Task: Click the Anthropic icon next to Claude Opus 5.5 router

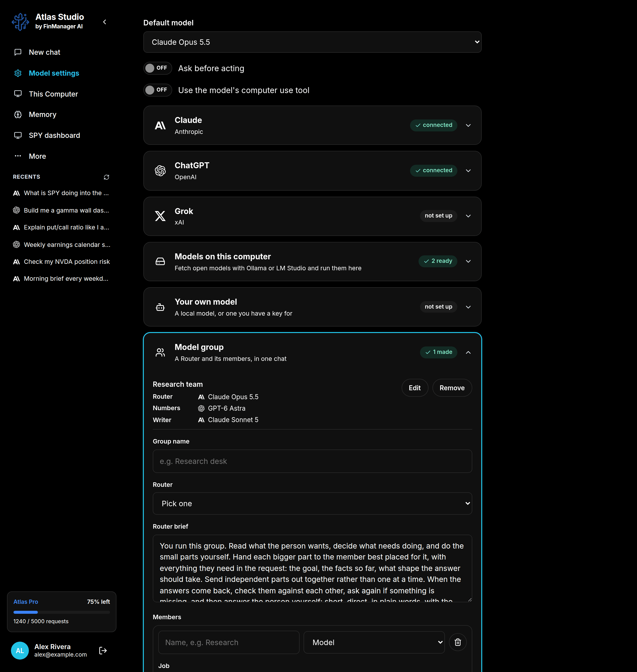Action: [x=201, y=397]
